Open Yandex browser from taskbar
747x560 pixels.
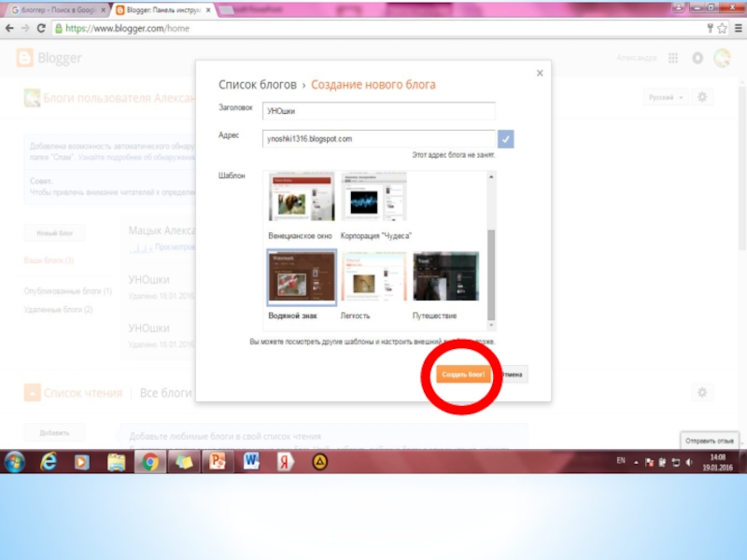[285, 462]
